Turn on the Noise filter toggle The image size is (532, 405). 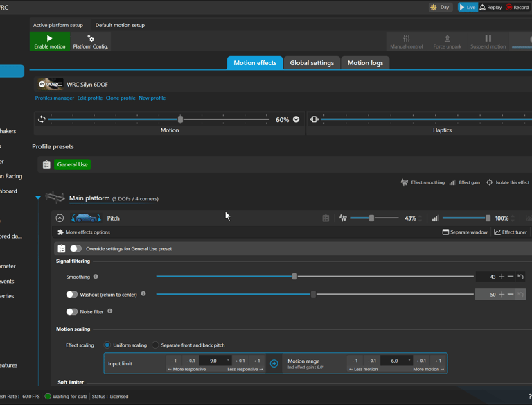[71, 311]
